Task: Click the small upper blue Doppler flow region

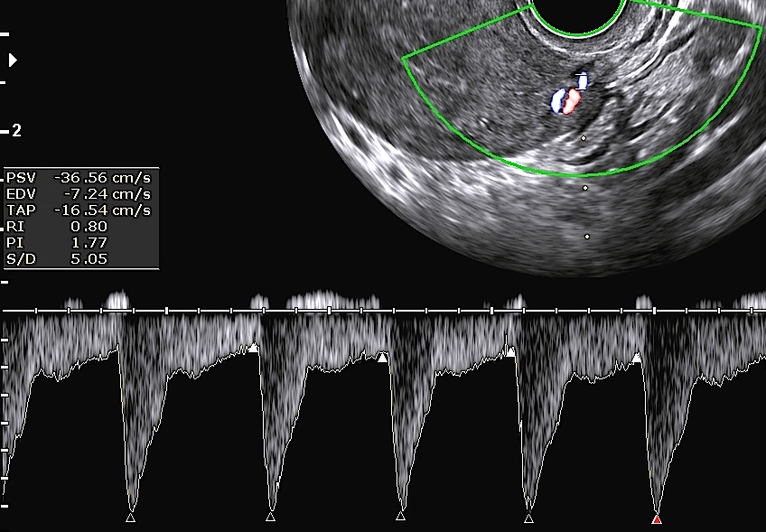Action: (583, 80)
